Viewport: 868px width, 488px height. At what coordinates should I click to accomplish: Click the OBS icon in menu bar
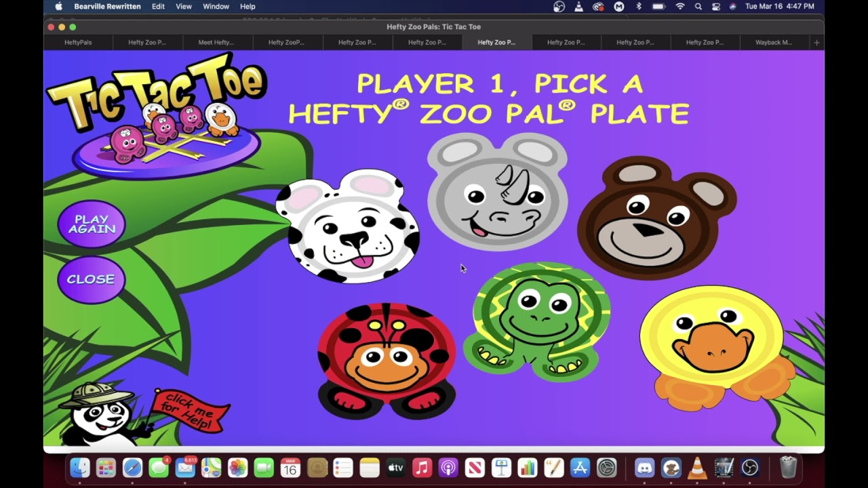pos(559,6)
